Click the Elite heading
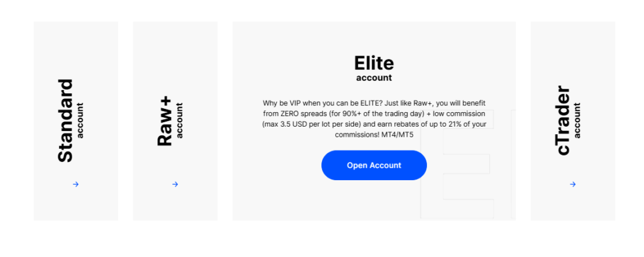This screenshot has width=644, height=257. pyautogui.click(x=374, y=63)
